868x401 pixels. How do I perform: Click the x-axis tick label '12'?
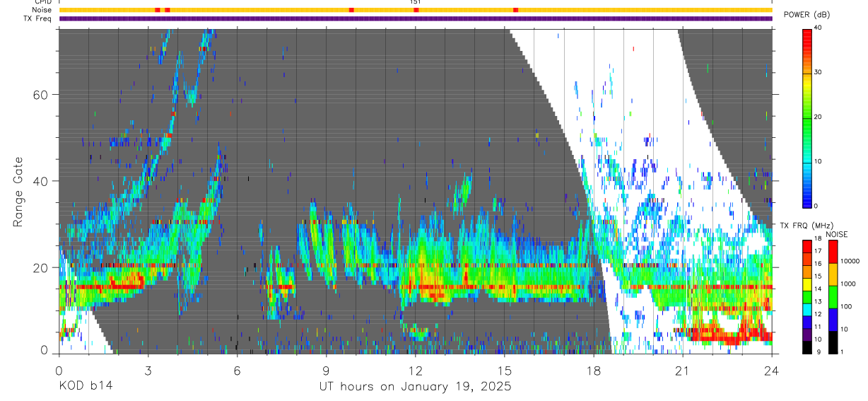[415, 371]
